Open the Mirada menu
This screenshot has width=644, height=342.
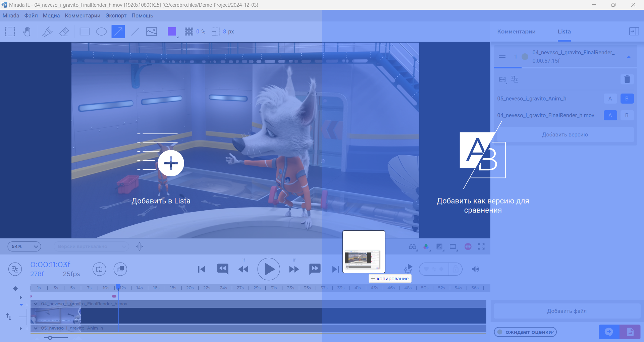pyautogui.click(x=11, y=15)
